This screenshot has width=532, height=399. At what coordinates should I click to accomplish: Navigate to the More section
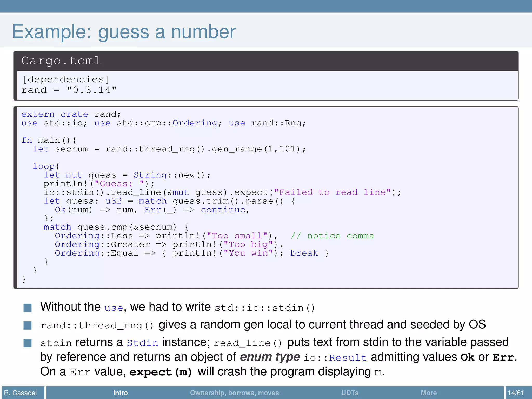(x=429, y=393)
